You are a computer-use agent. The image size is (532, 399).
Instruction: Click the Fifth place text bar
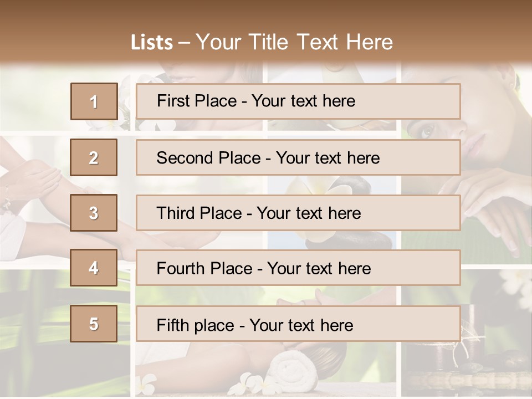[298, 324]
